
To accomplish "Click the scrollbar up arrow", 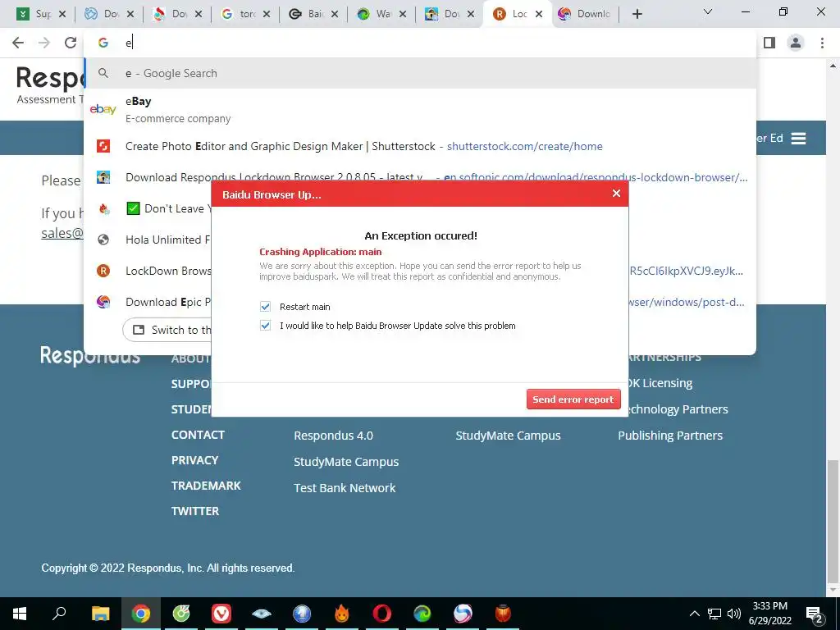I will pyautogui.click(x=833, y=66).
